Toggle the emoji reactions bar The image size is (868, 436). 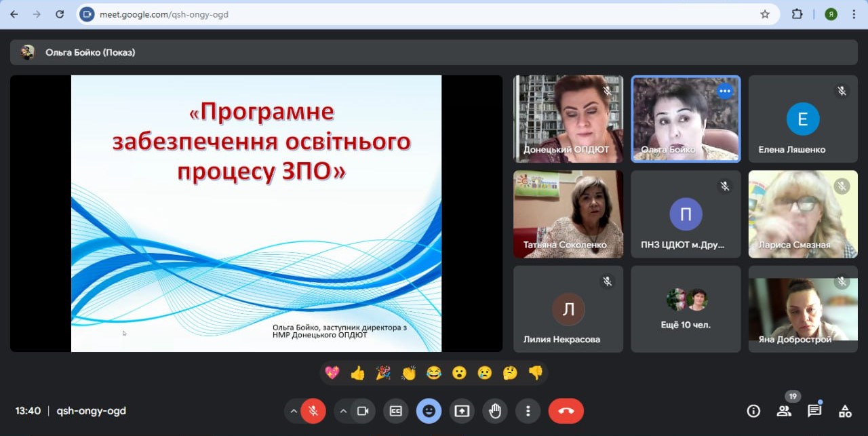[x=429, y=411]
